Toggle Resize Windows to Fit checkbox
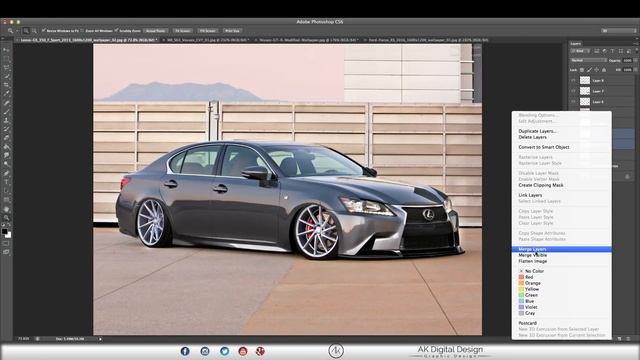Image resolution: width=640 pixels, height=360 pixels. point(43,31)
